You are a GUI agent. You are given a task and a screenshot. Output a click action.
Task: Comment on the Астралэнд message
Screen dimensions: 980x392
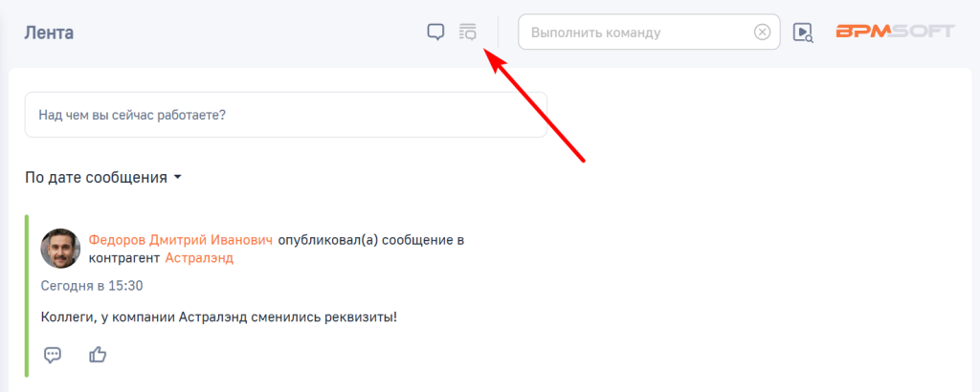pos(54,355)
